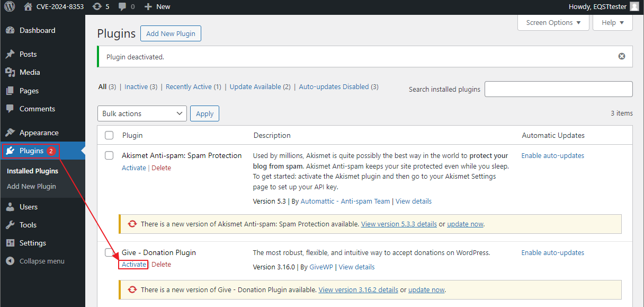Open Appearance menu

(x=39, y=133)
